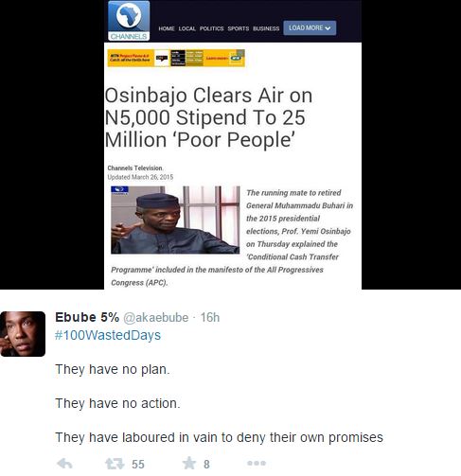Go to the LOCAL section
Image resolution: width=461 pixels, height=476 pixels.
point(187,28)
